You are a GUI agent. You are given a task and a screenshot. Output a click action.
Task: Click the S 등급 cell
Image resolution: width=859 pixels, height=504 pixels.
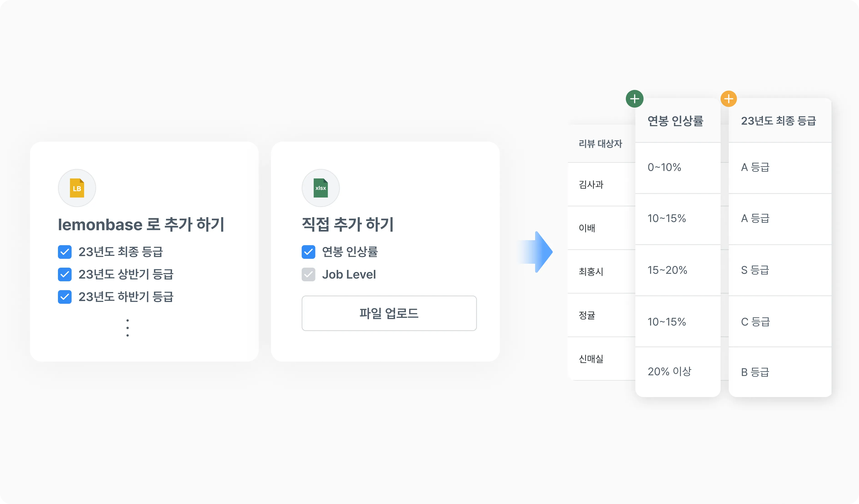tap(780, 270)
